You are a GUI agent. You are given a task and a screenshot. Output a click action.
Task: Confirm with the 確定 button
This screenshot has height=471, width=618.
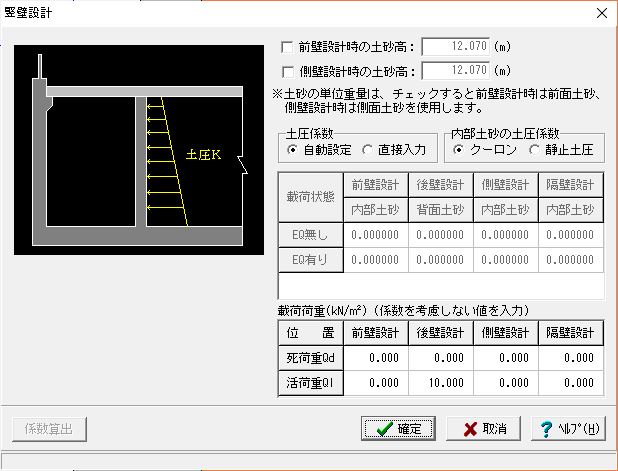tap(398, 428)
